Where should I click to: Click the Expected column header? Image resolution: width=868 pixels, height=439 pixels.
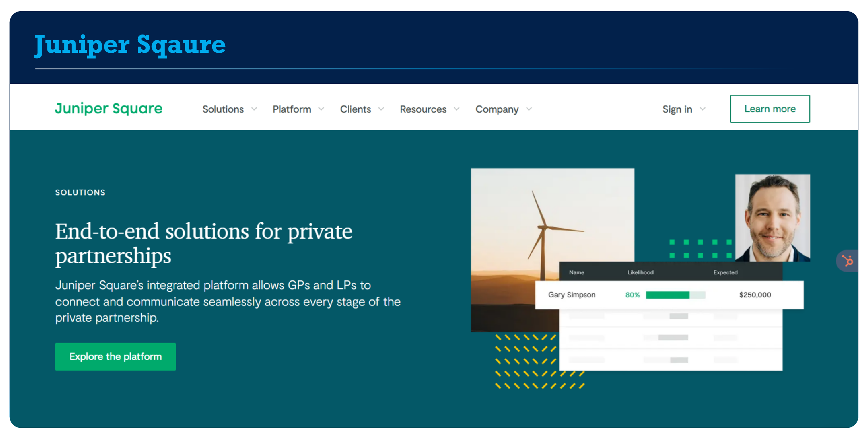click(725, 272)
